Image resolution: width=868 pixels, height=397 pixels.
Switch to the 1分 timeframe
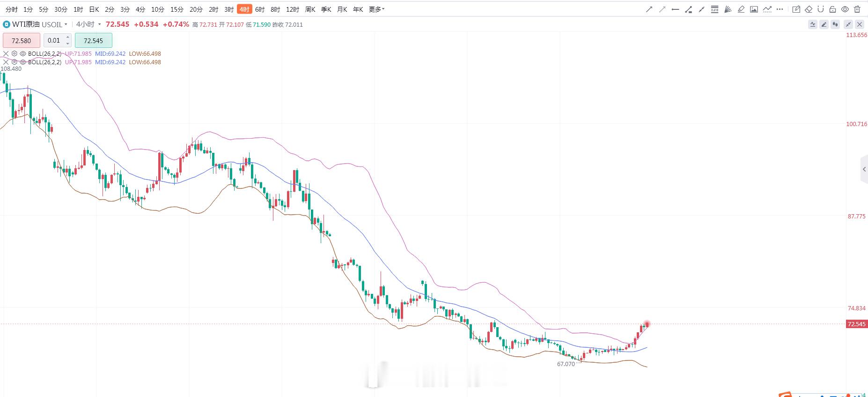coord(28,9)
